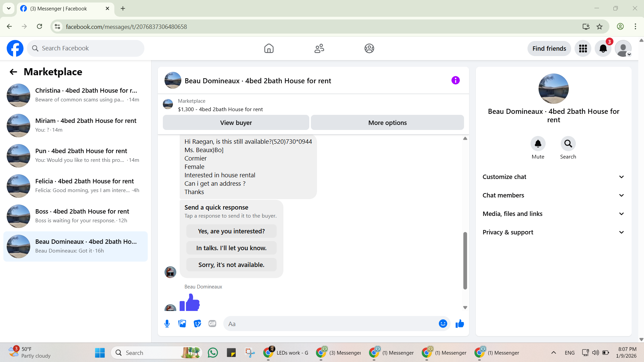Switch to the Messenger Facebook browser tab

(65, 9)
